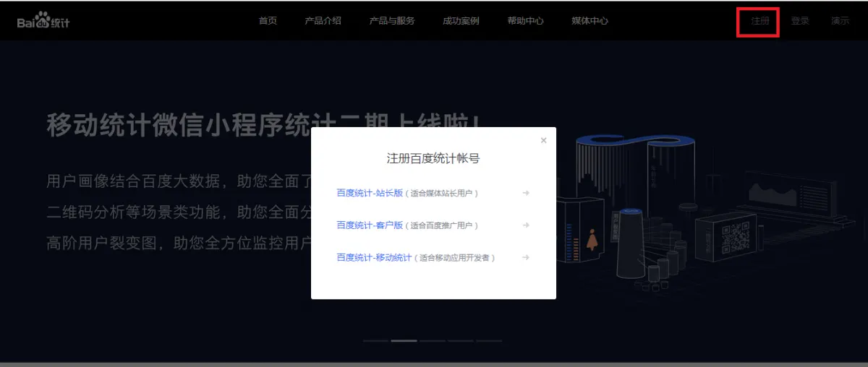Open the 产品介绍 menu item
Screen dimensions: 868x367
tap(323, 20)
